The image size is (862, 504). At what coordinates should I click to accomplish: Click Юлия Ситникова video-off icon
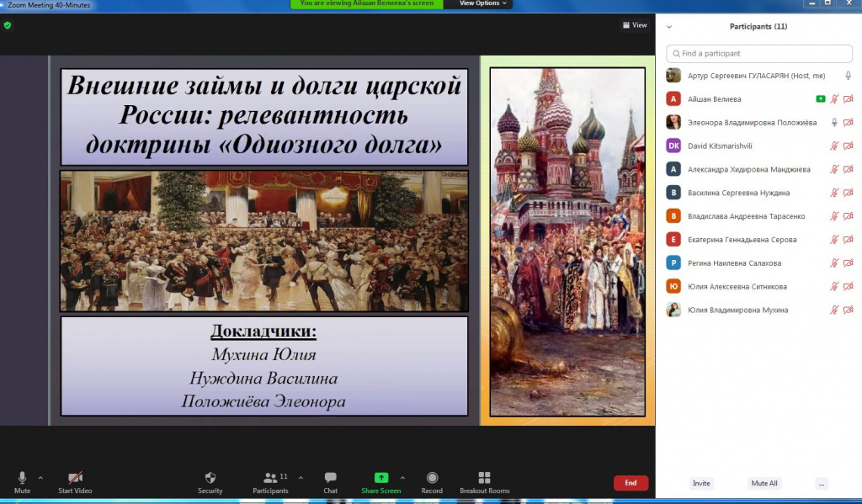[849, 286]
